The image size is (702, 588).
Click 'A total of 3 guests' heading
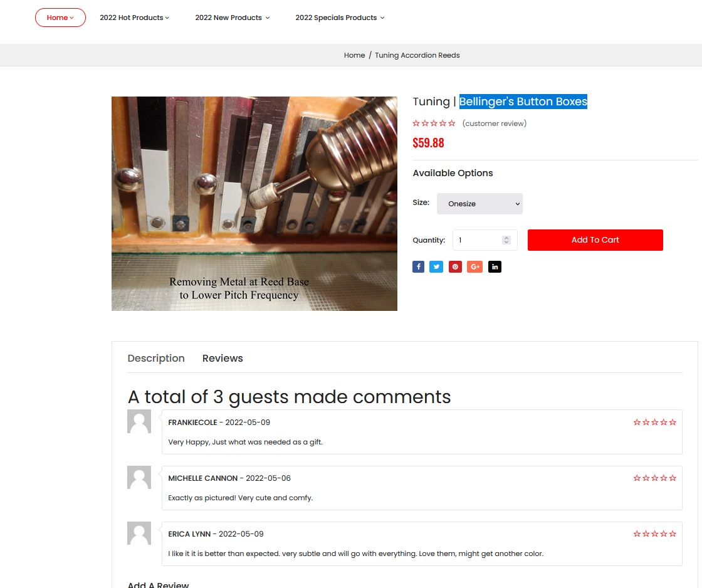pyautogui.click(x=289, y=397)
